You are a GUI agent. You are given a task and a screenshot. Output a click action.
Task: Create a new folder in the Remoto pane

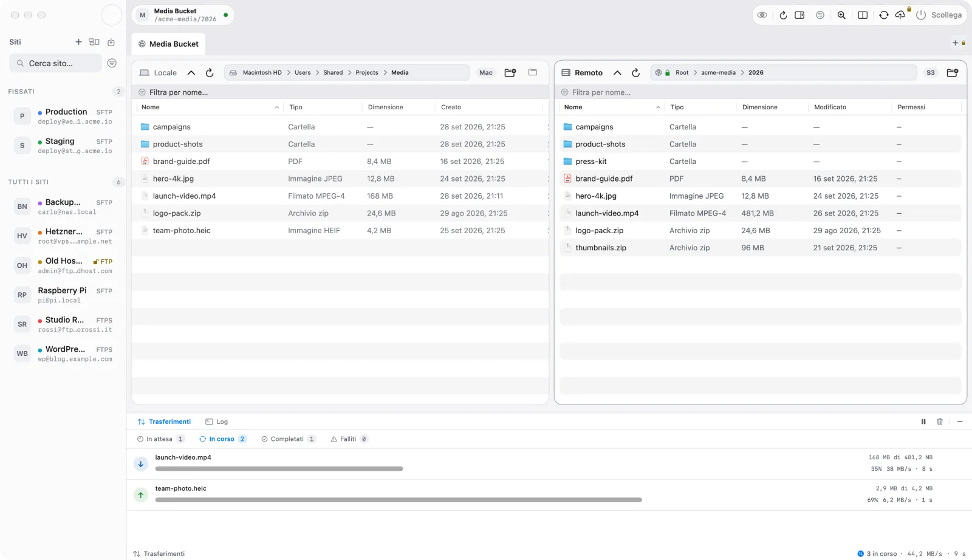[953, 73]
